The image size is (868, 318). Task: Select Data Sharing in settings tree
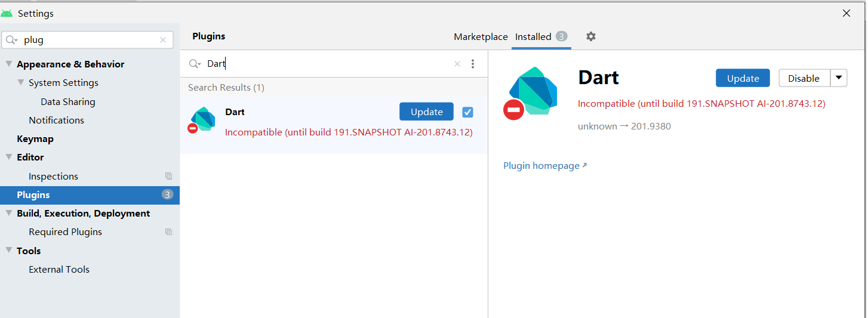coord(68,101)
